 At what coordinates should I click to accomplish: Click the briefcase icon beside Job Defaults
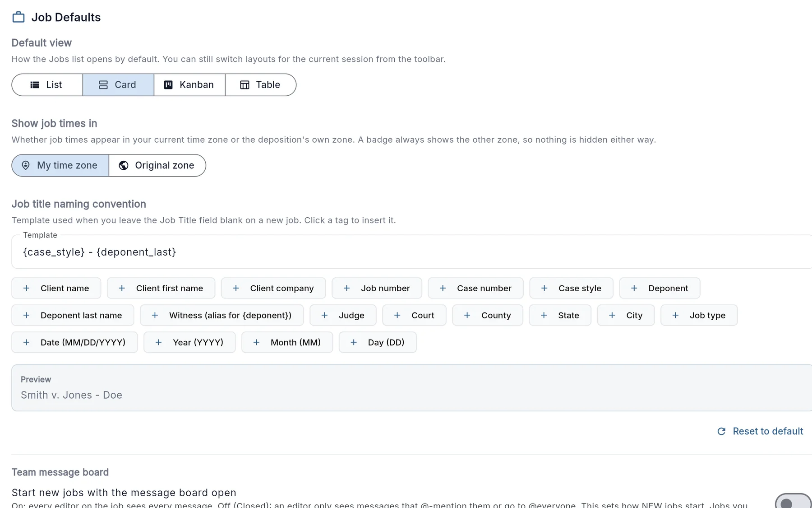coord(18,17)
